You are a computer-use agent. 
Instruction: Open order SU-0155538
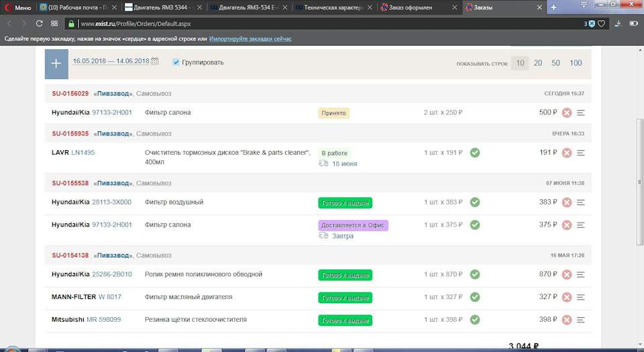click(x=70, y=184)
